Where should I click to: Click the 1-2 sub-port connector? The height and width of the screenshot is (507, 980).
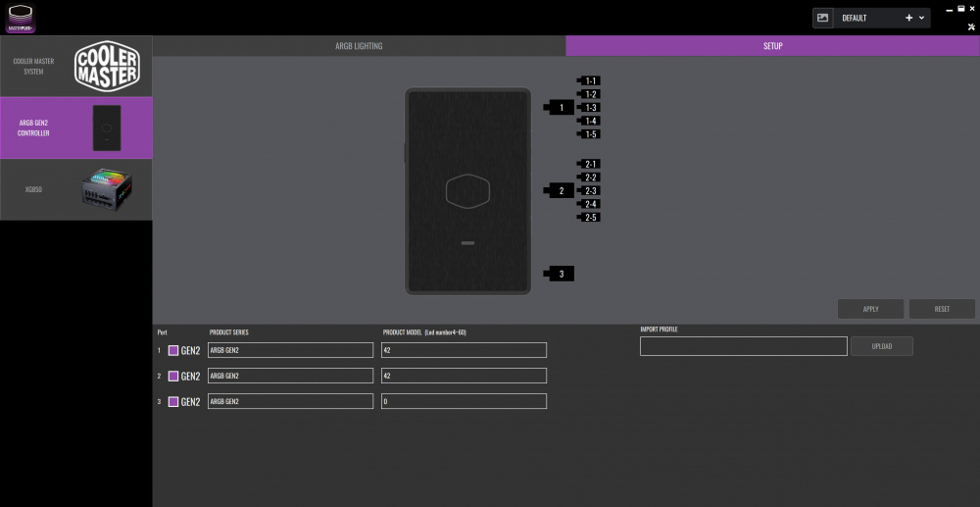(589, 94)
